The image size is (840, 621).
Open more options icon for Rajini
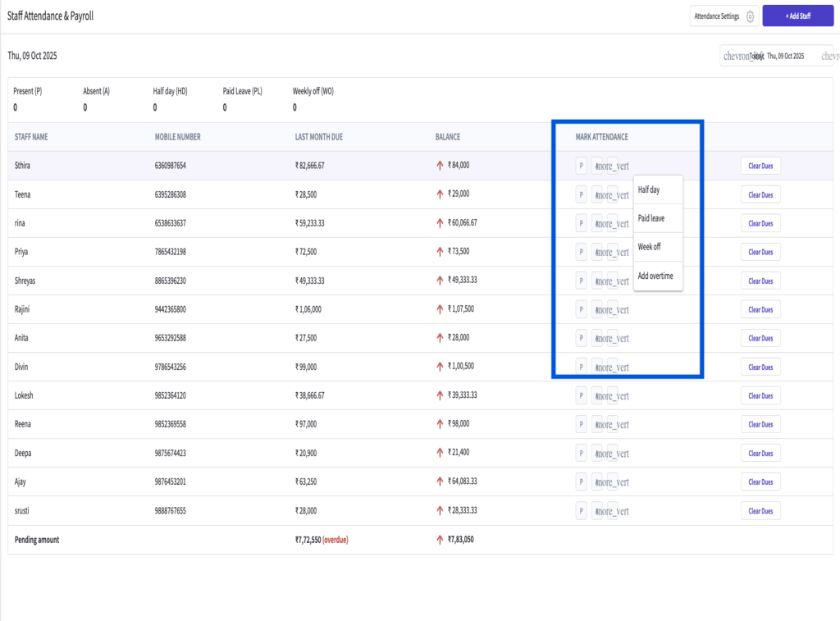pos(613,310)
